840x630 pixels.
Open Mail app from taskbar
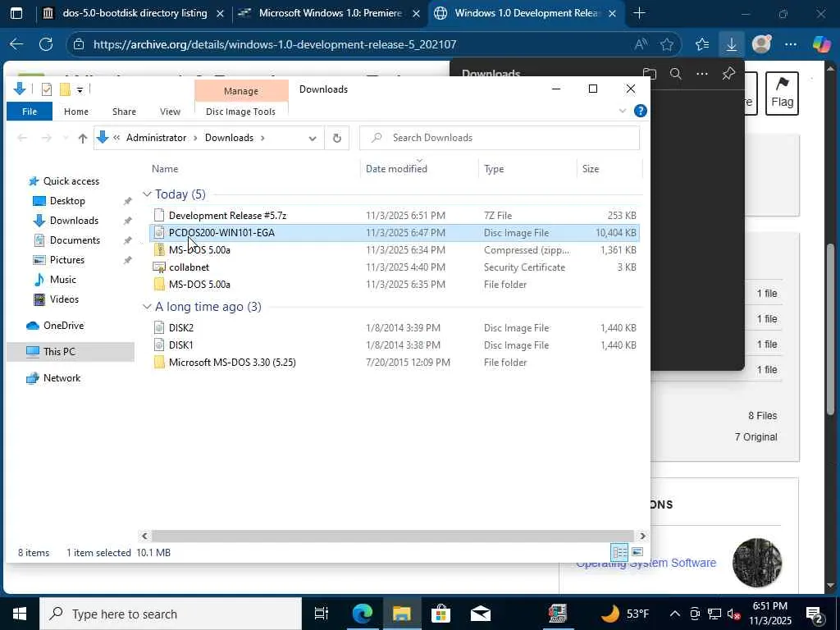(x=481, y=614)
